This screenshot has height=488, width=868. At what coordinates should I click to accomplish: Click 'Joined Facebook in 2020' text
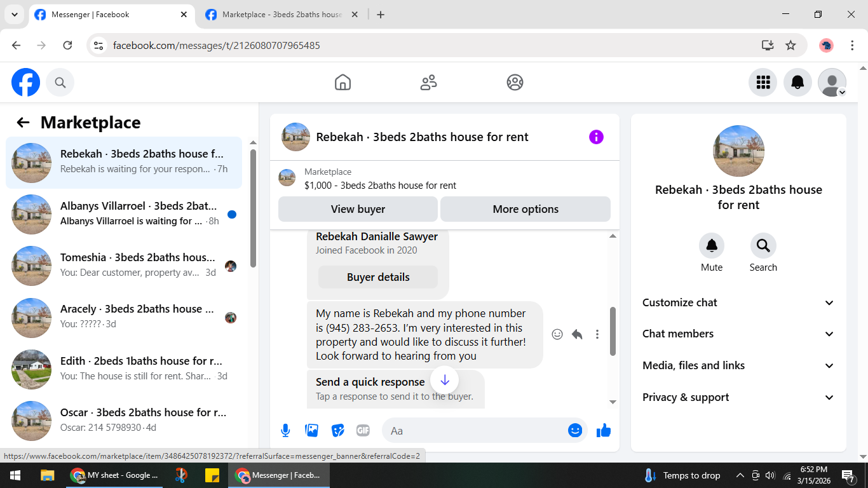367,250
